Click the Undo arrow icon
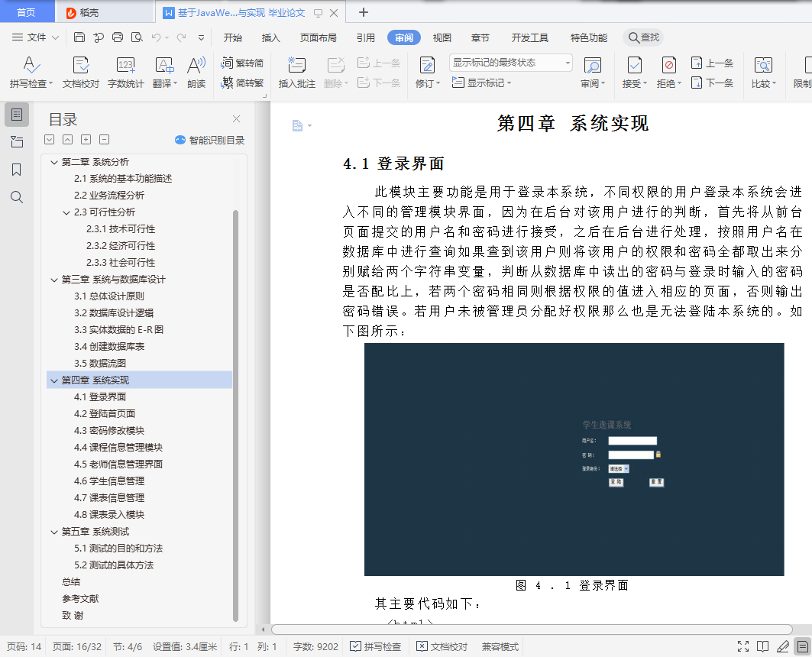812x657 pixels. pyautogui.click(x=157, y=37)
